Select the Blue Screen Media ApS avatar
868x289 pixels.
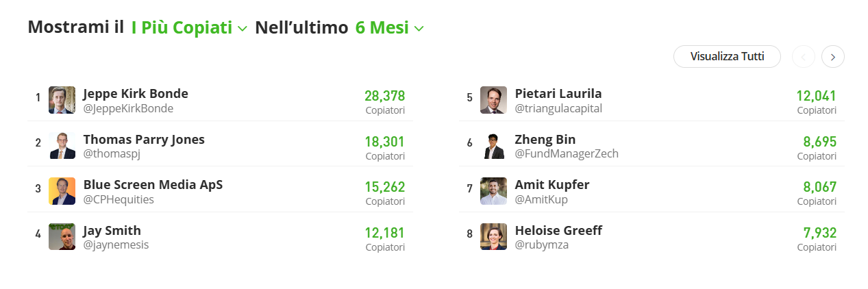tap(62, 191)
